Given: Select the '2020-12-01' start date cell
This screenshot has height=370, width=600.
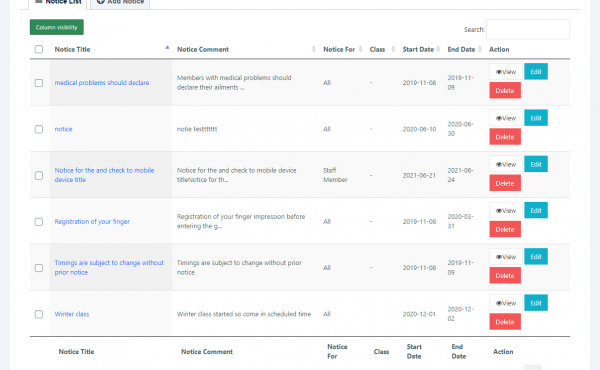Looking at the screenshot, I should 419,314.
